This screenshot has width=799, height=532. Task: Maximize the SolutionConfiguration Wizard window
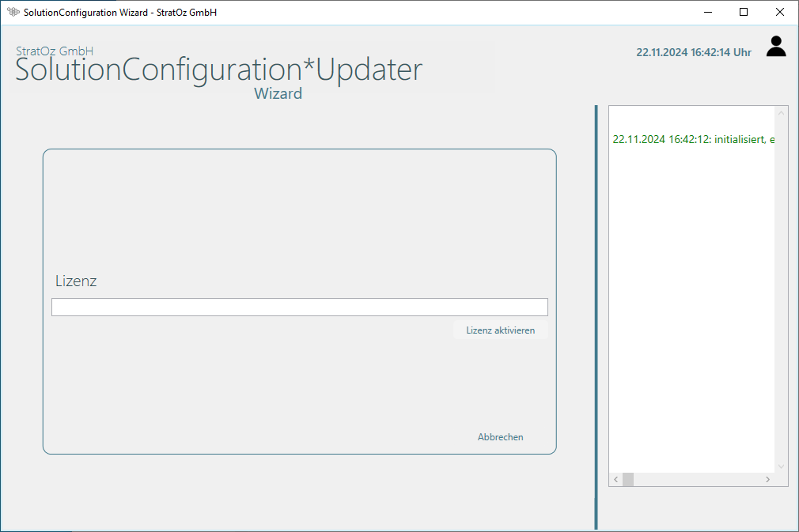point(744,12)
